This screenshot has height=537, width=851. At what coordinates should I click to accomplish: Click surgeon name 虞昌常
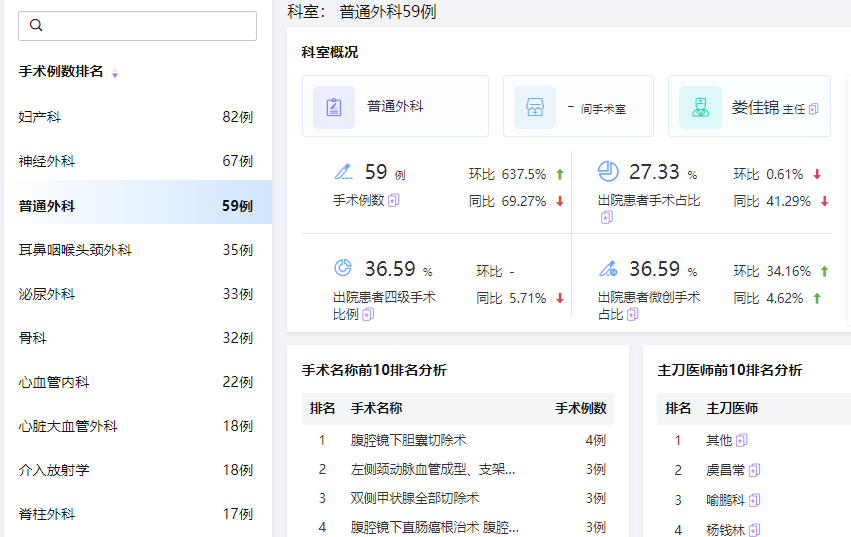pos(725,470)
